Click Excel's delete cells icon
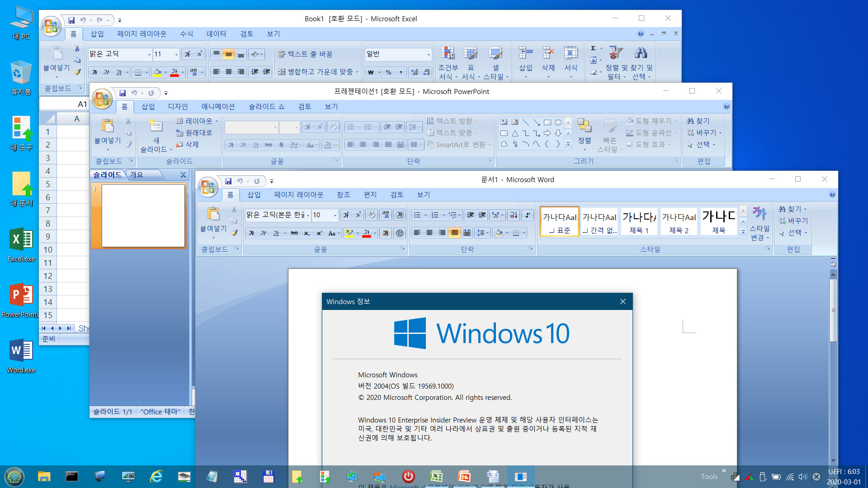This screenshot has height=488, width=868. click(x=548, y=53)
